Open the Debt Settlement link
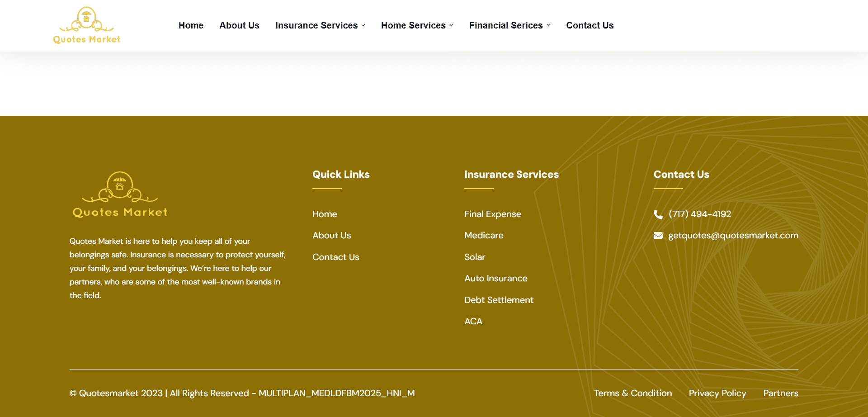This screenshot has height=417, width=868. (x=499, y=300)
